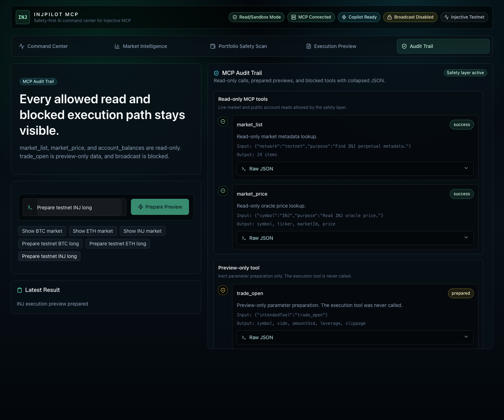Click the success badge on market_list
The image size is (504, 420).
tap(462, 125)
